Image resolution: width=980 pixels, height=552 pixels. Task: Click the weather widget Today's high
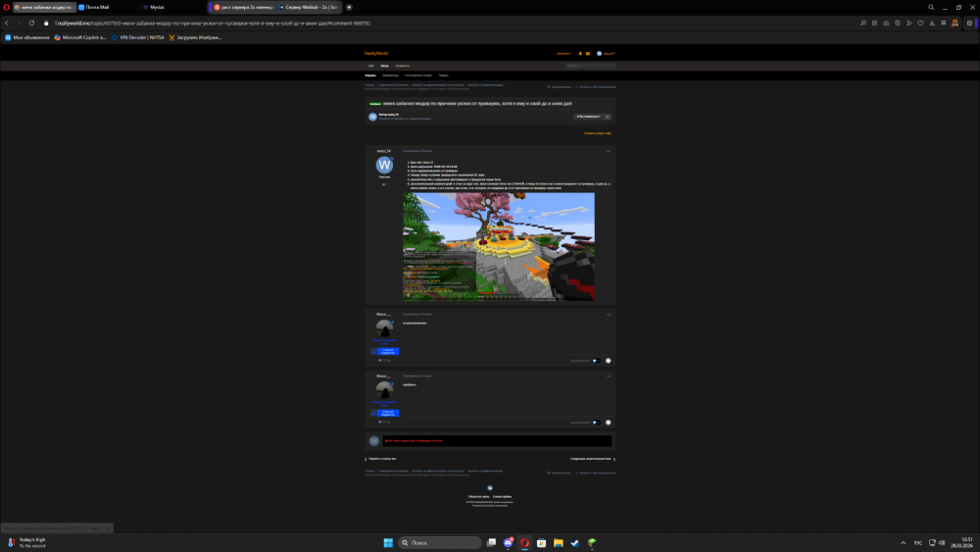click(x=26, y=542)
